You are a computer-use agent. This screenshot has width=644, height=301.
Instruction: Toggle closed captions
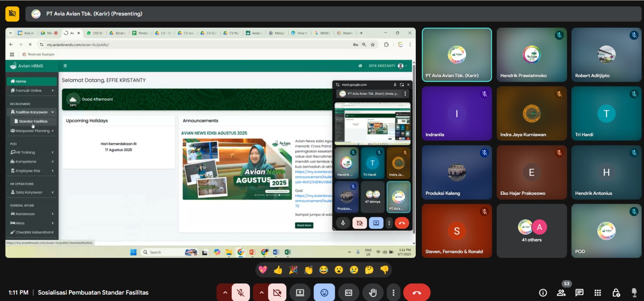point(349,293)
